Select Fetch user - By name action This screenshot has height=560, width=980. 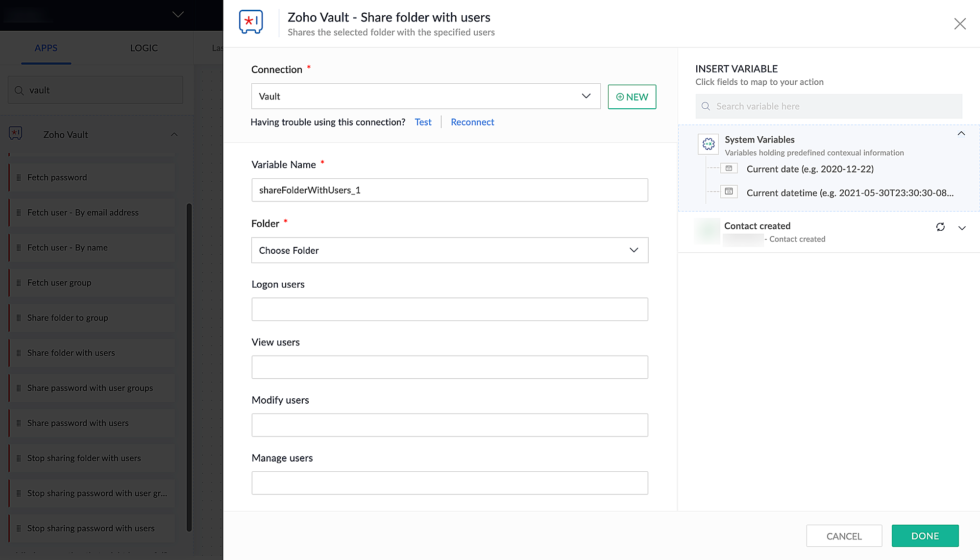tap(92, 247)
